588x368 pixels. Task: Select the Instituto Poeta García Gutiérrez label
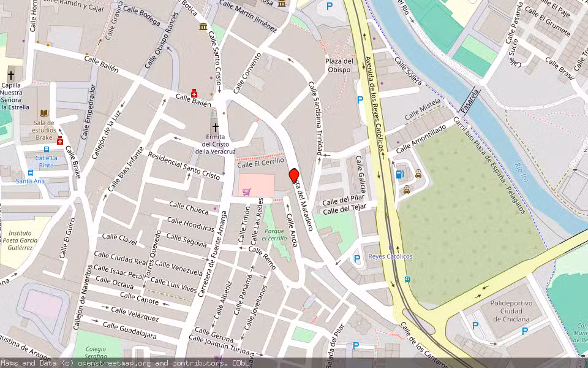point(29,241)
